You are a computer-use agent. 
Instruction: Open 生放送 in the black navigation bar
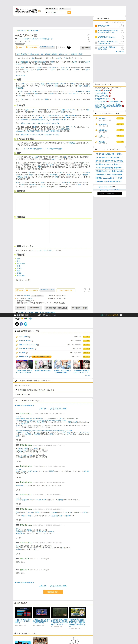27,315
